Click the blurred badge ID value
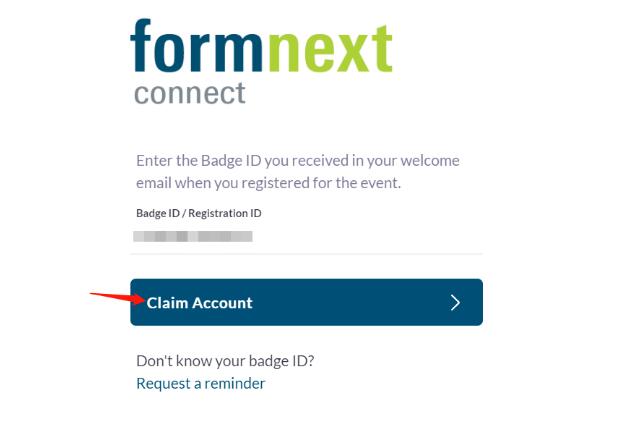The image size is (630, 427). 192,237
